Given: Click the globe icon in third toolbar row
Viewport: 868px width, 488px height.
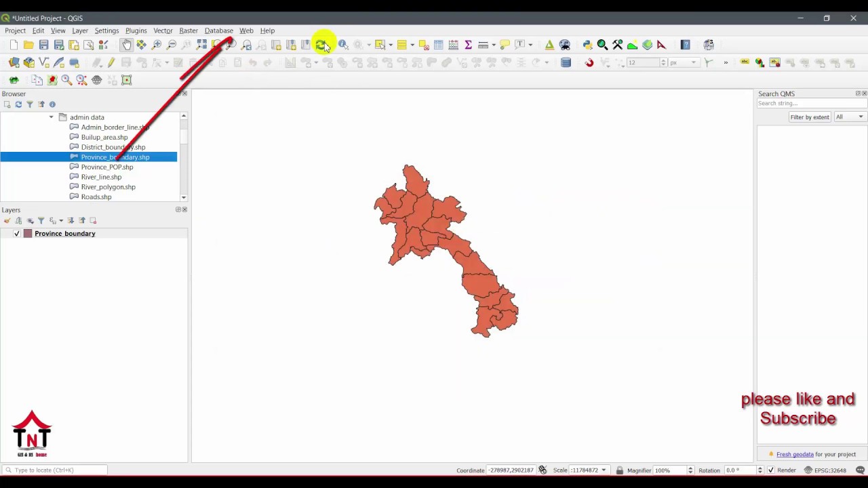Looking at the screenshot, I should pos(97,80).
